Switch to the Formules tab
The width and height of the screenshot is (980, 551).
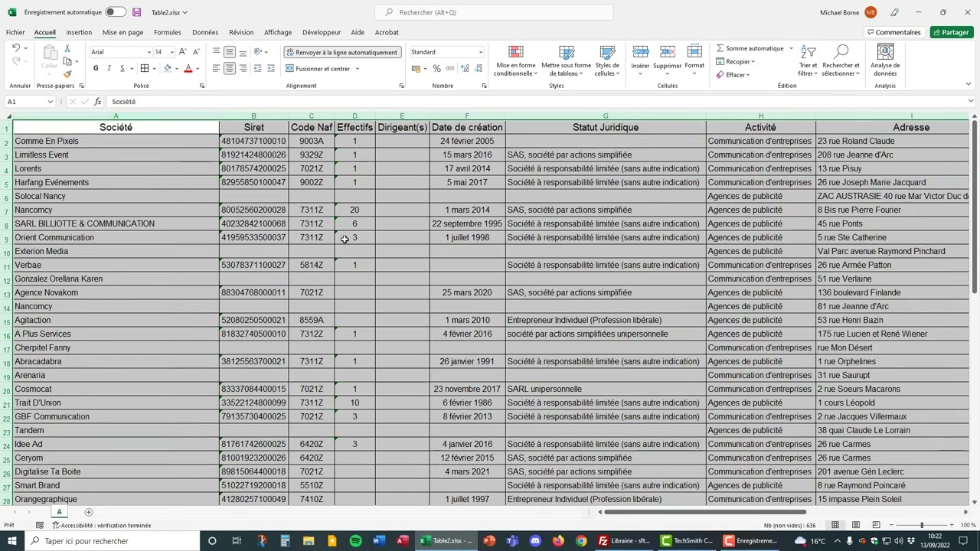[167, 32]
